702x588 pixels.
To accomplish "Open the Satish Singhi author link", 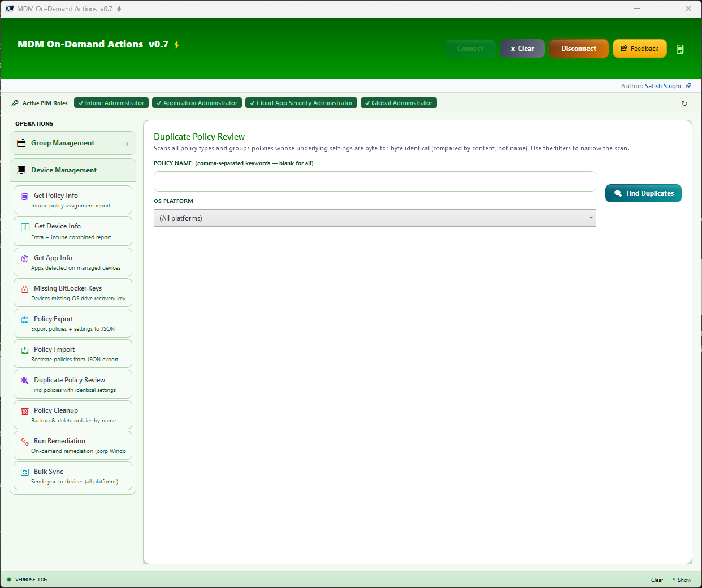I will pyautogui.click(x=663, y=86).
